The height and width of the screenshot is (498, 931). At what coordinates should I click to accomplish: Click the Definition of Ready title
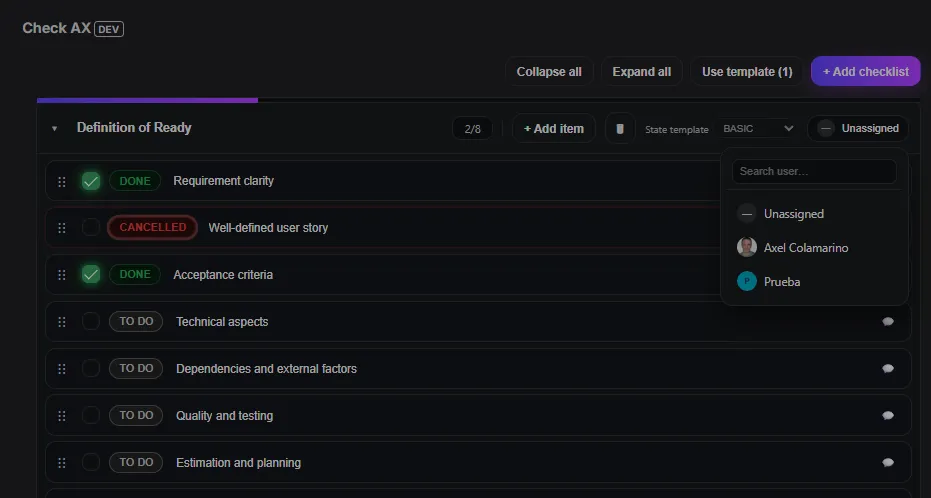(x=134, y=128)
